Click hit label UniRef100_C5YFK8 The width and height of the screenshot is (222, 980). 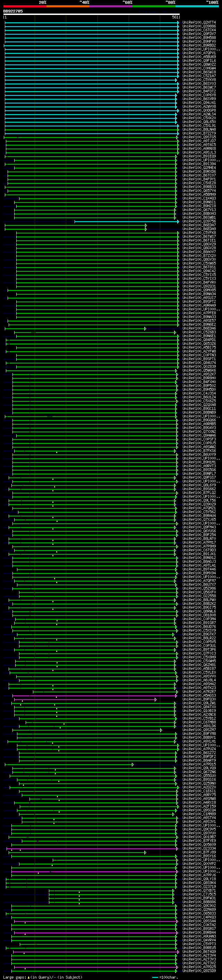click(199, 233)
